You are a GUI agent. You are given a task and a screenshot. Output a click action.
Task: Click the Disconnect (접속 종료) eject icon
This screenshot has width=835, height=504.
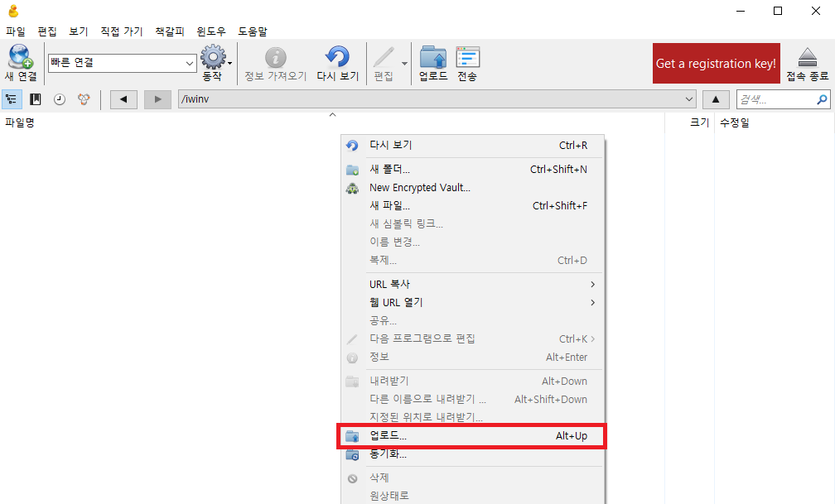coord(808,57)
